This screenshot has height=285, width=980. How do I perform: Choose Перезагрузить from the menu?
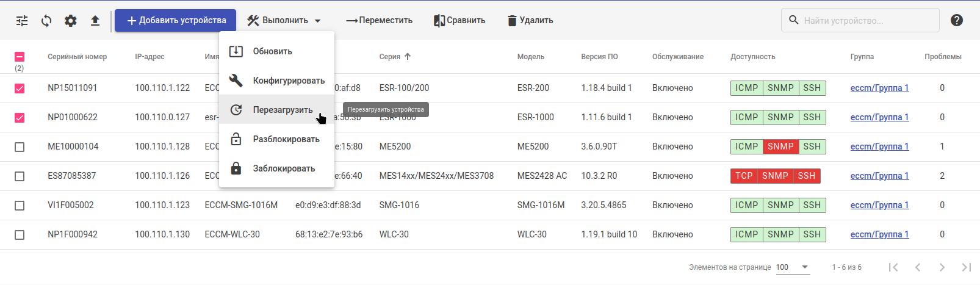pos(282,110)
